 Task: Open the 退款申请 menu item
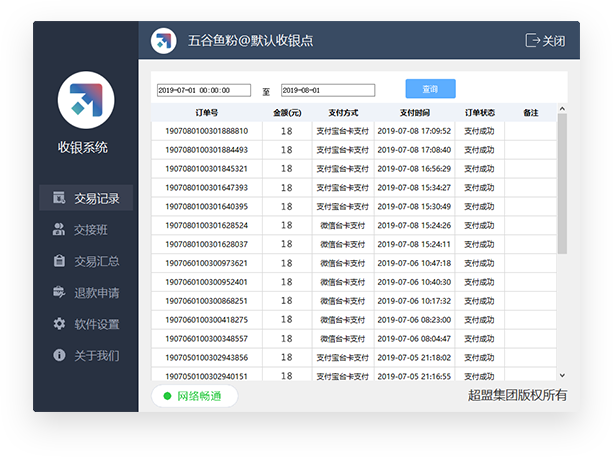point(86,292)
